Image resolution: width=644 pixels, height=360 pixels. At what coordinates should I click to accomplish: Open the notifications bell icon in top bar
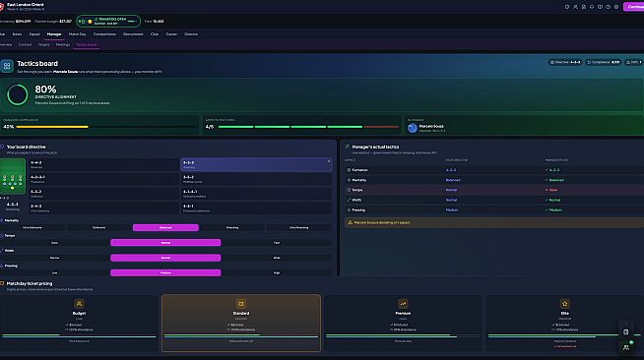592,7
